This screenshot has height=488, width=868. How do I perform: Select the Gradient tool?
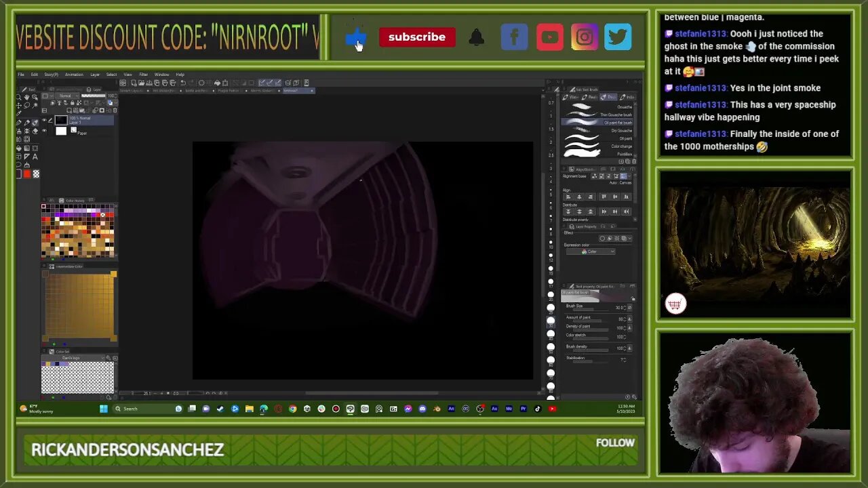(26, 148)
